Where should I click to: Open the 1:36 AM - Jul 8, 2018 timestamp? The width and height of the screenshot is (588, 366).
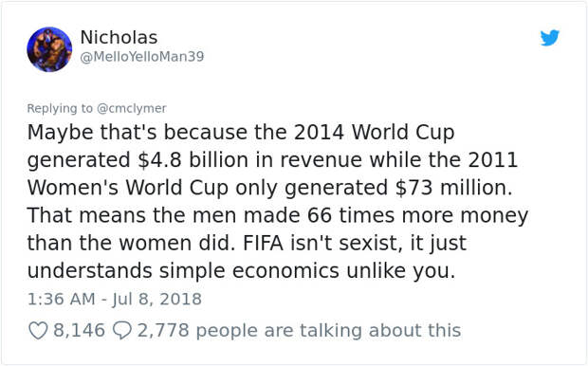click(x=115, y=300)
